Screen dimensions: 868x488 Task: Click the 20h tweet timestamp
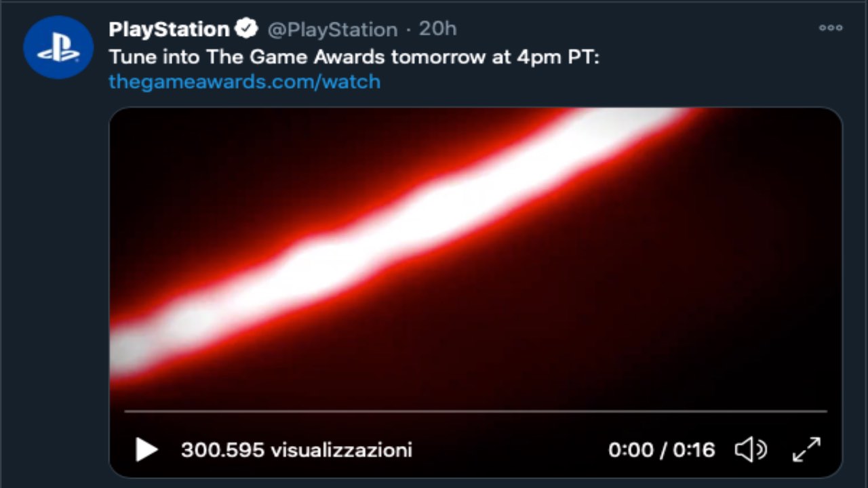437,29
